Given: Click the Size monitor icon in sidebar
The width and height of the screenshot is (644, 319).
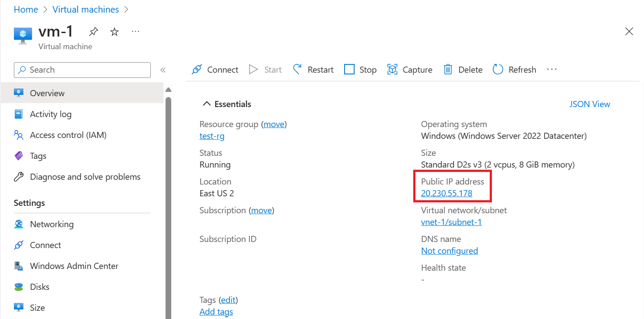Looking at the screenshot, I should 19,308.
